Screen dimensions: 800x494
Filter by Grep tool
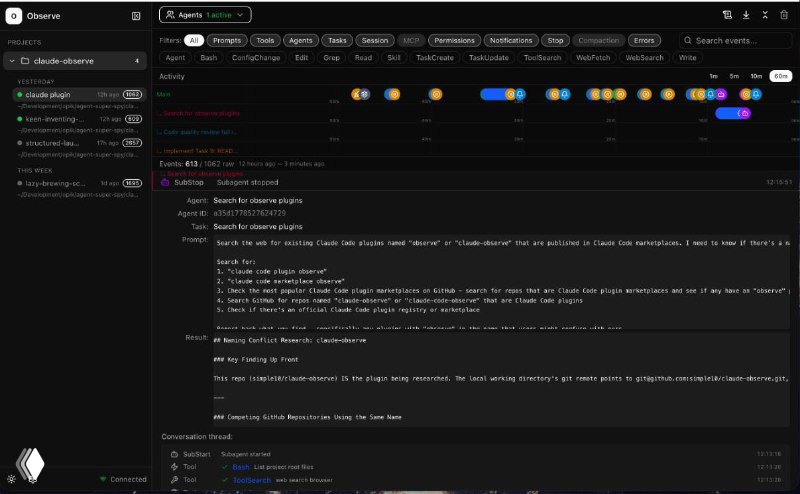coord(332,58)
